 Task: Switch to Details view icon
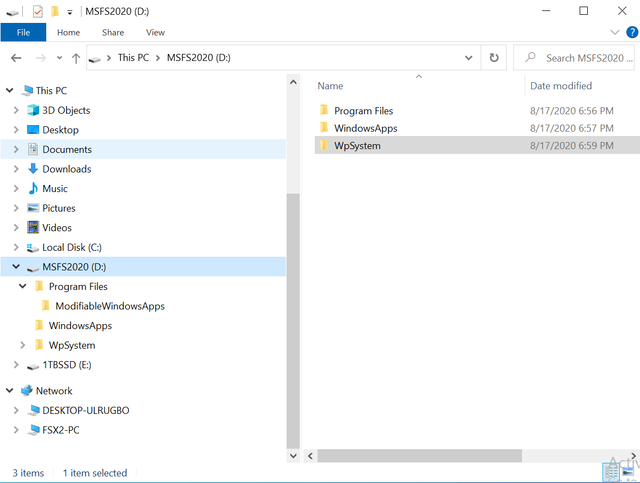(x=611, y=472)
